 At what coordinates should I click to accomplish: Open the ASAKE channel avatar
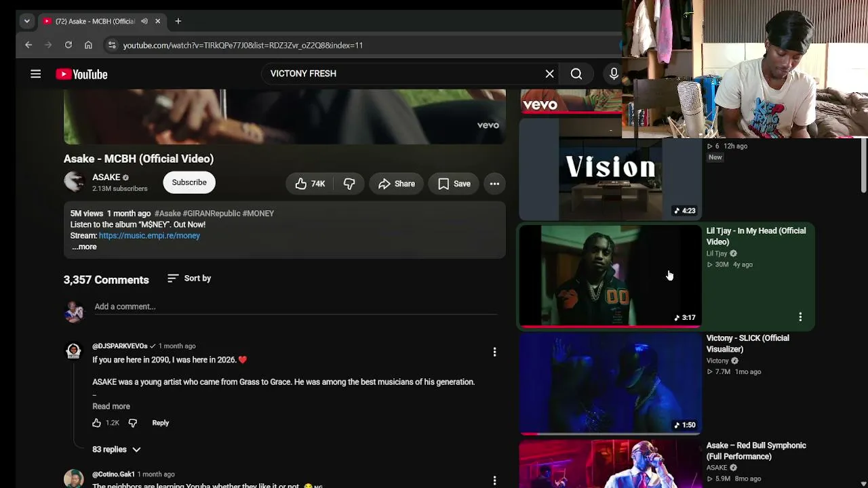[75, 182]
